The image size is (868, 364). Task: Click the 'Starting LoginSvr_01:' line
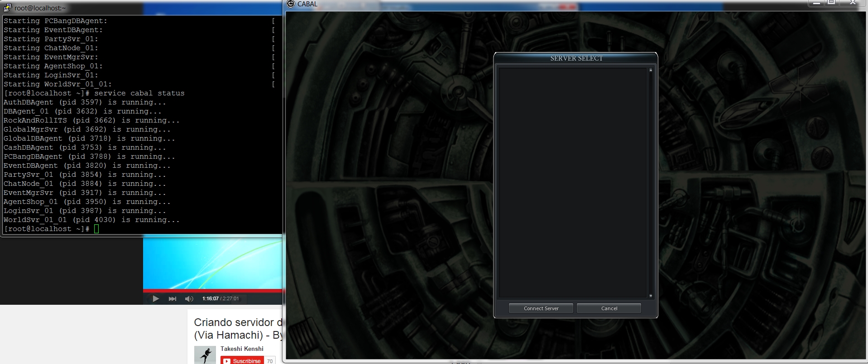51,75
